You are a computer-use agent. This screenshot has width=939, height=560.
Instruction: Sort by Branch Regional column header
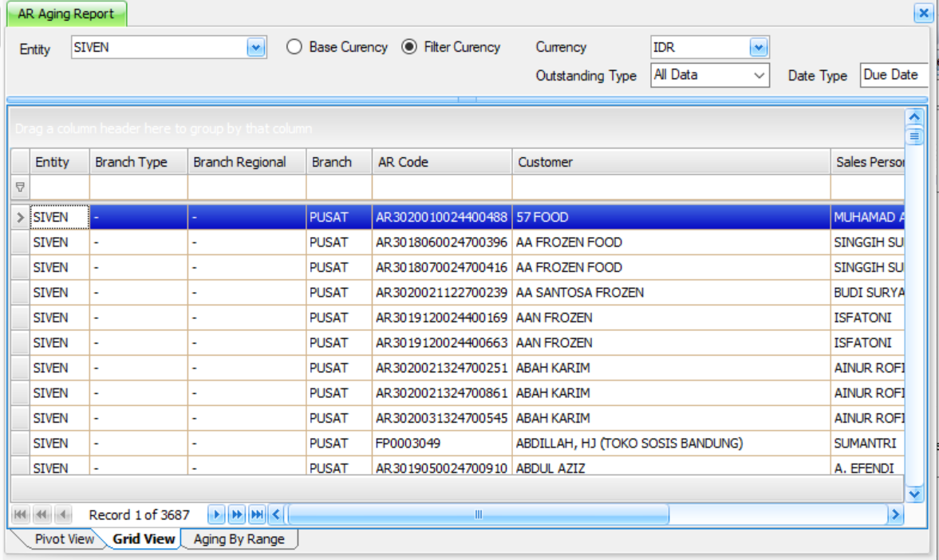tap(247, 162)
